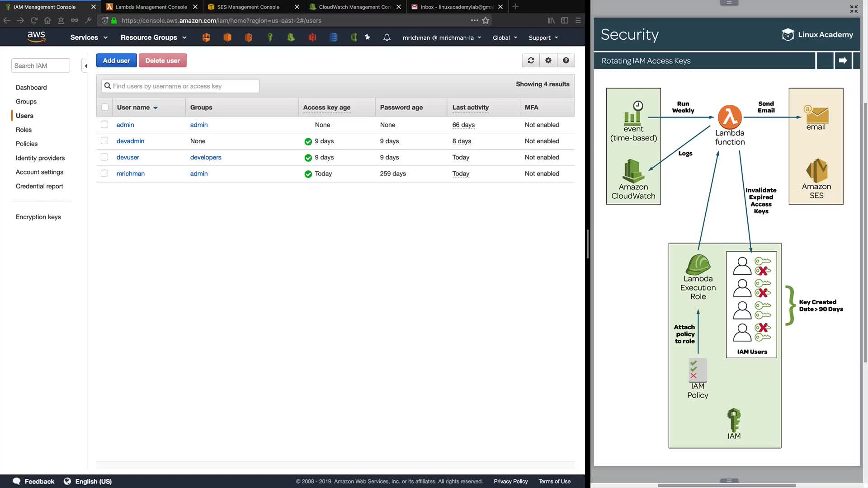Viewport: 868px width, 488px height.
Task: Open the devuser user link
Action: (x=127, y=157)
